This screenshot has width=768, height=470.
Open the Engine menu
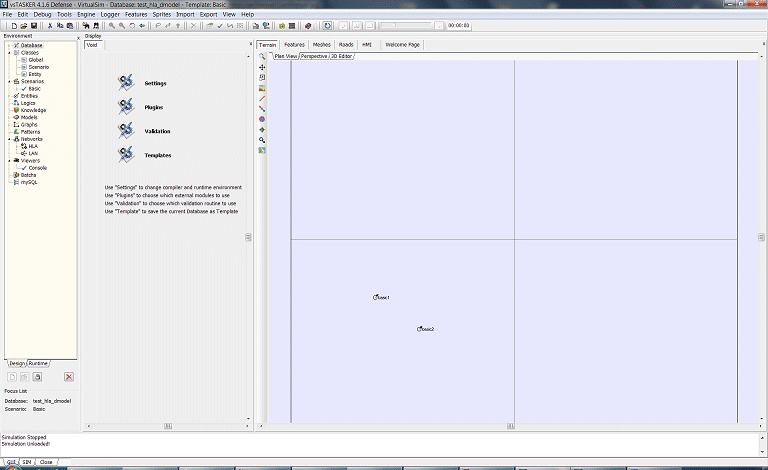(x=86, y=14)
